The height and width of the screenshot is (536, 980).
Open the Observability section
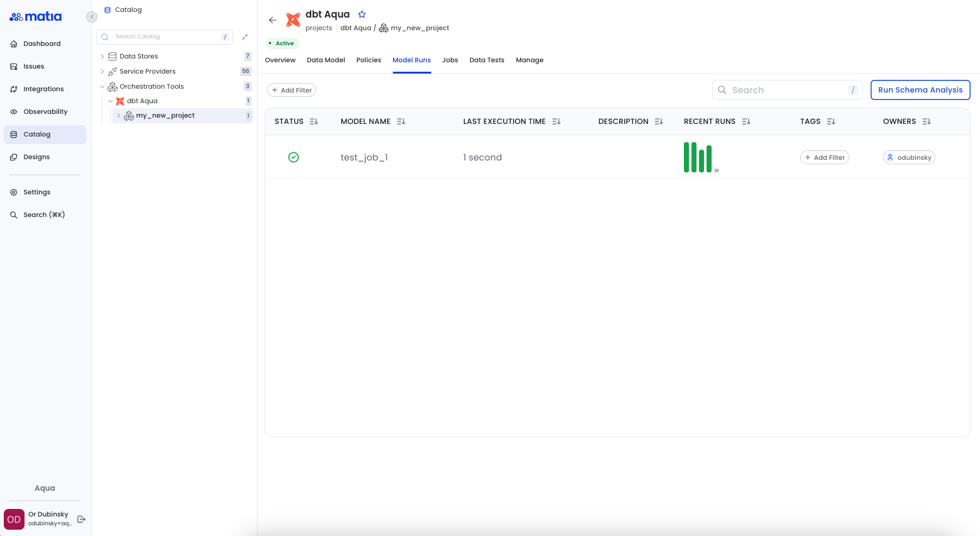[45, 111]
